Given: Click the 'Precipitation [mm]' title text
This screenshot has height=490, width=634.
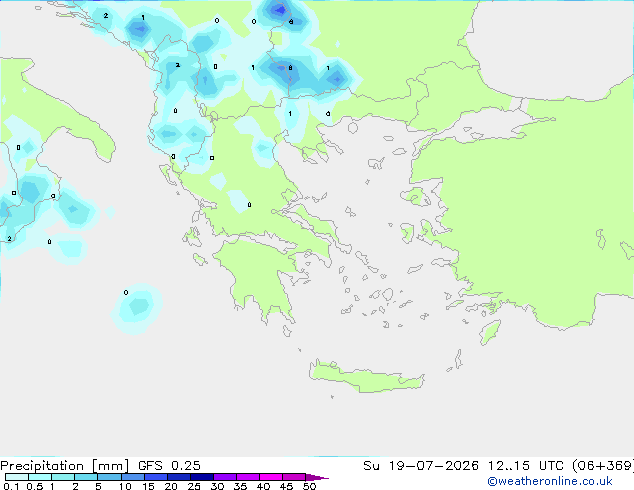Looking at the screenshot, I should click(x=64, y=466).
